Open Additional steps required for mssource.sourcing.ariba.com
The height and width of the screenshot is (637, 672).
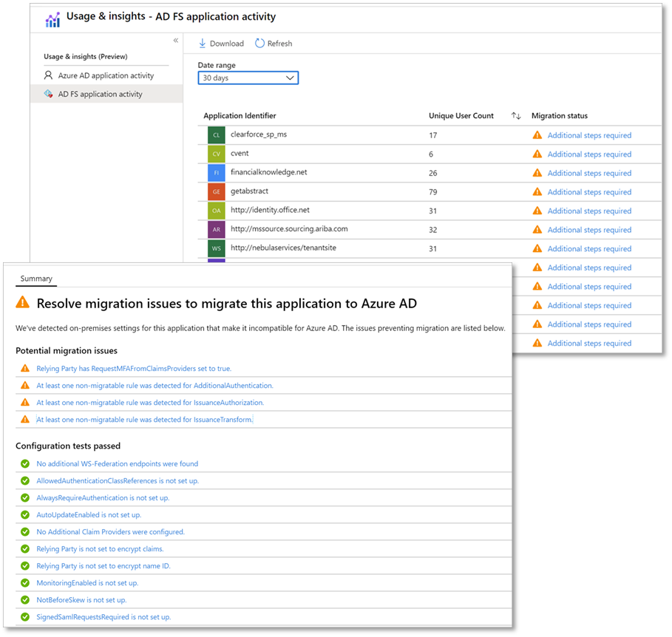[589, 230]
